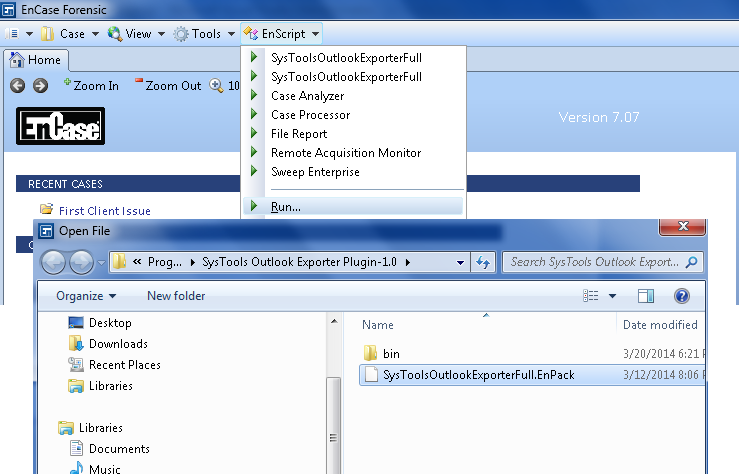Click the Prog... breadcrumb segment
The width and height of the screenshot is (740, 474).
(165, 262)
